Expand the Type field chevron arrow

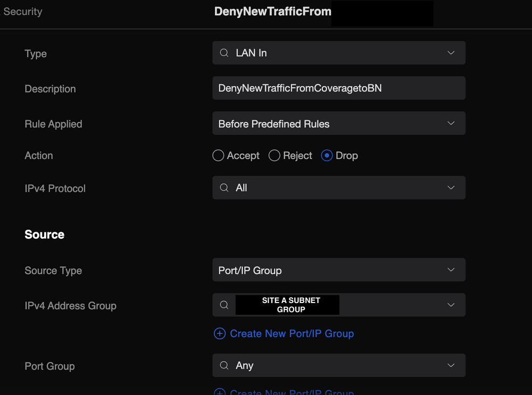(451, 53)
